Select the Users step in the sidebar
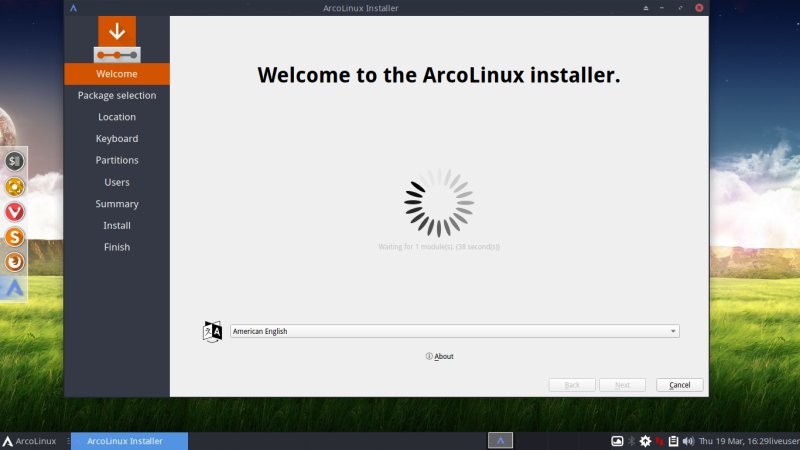Image resolution: width=800 pixels, height=450 pixels. (117, 182)
